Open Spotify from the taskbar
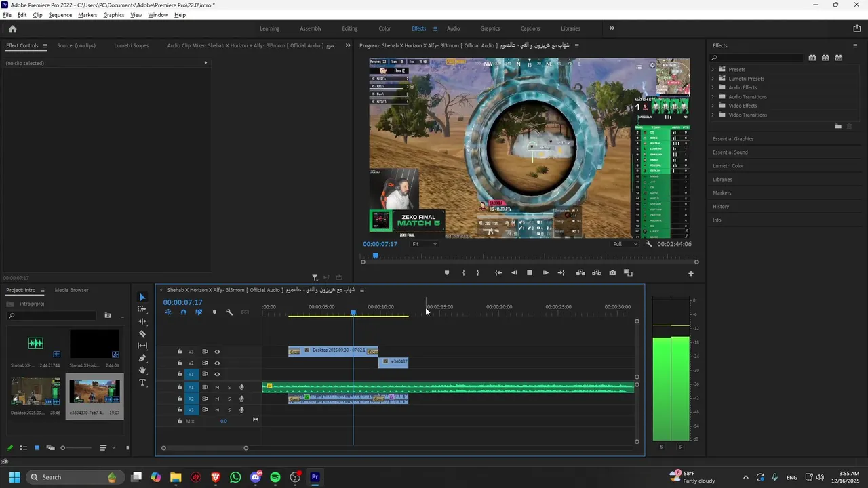This screenshot has height=488, width=868. [x=275, y=477]
